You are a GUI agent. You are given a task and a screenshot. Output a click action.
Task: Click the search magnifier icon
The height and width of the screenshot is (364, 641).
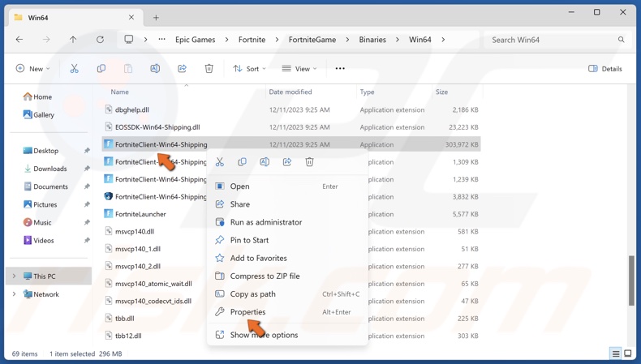[621, 40]
